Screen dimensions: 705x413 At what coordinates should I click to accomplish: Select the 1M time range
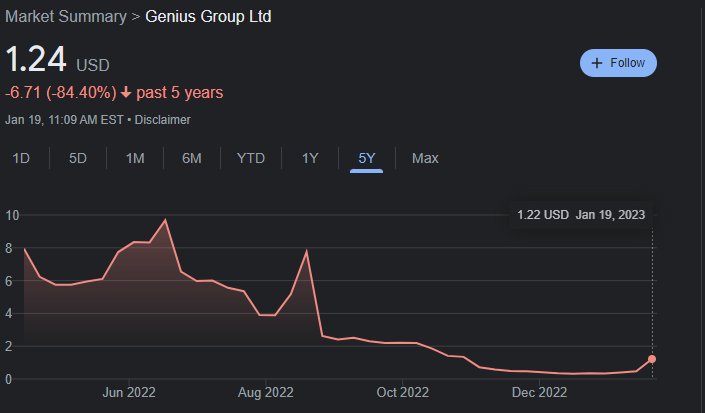click(x=135, y=158)
